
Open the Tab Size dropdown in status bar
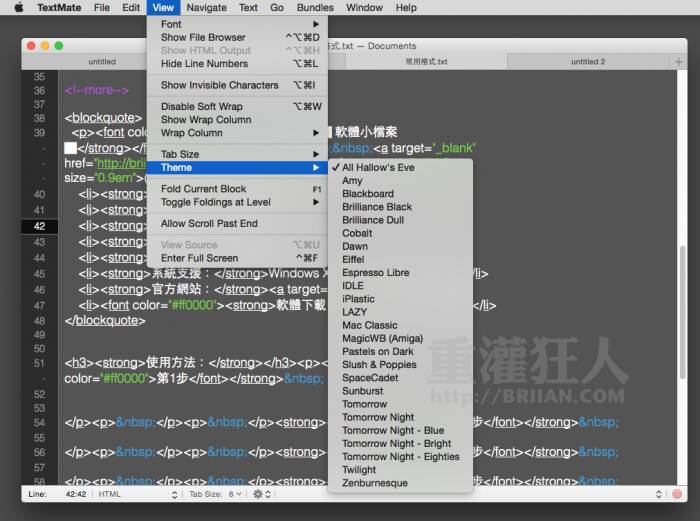click(216, 494)
